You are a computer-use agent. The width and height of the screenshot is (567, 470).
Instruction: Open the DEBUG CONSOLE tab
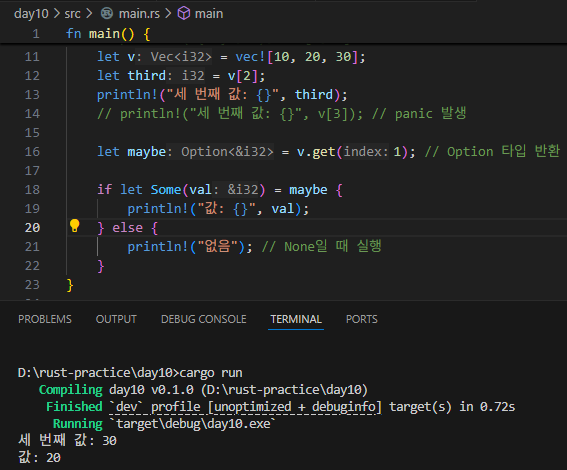(x=204, y=319)
